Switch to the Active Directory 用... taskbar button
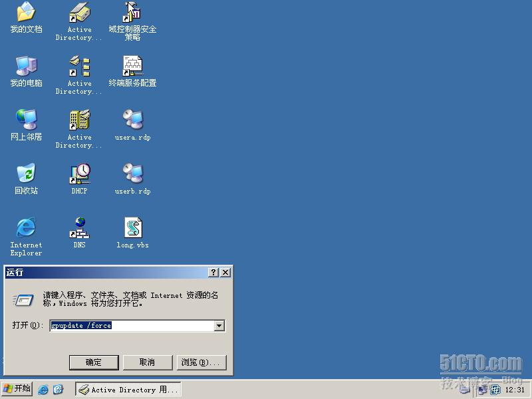The height and width of the screenshot is (399, 532). click(x=128, y=389)
